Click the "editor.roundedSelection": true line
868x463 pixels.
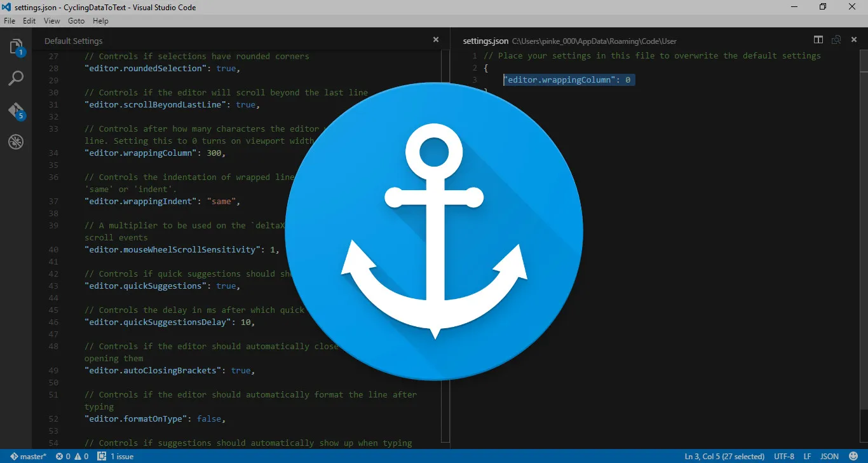coord(163,68)
